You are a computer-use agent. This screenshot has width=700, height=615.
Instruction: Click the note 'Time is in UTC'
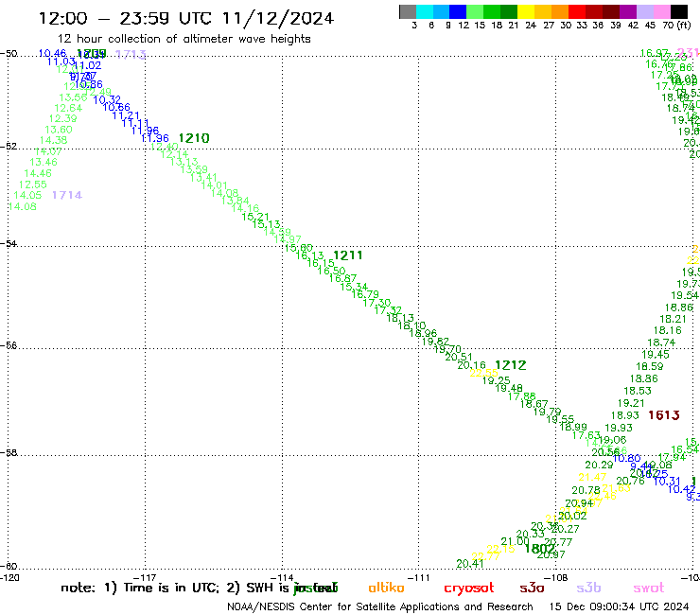[x=169, y=588]
